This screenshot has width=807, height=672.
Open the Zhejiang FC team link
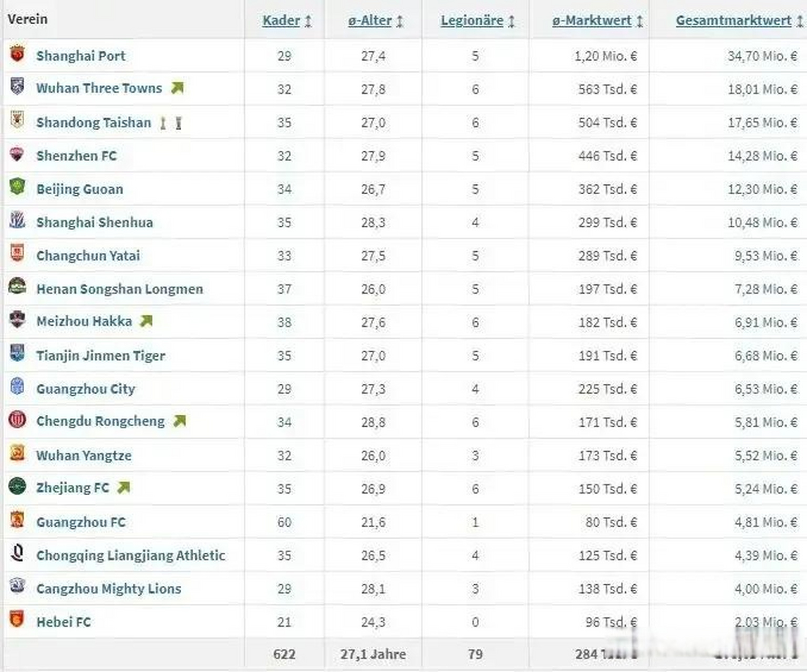[x=73, y=488]
